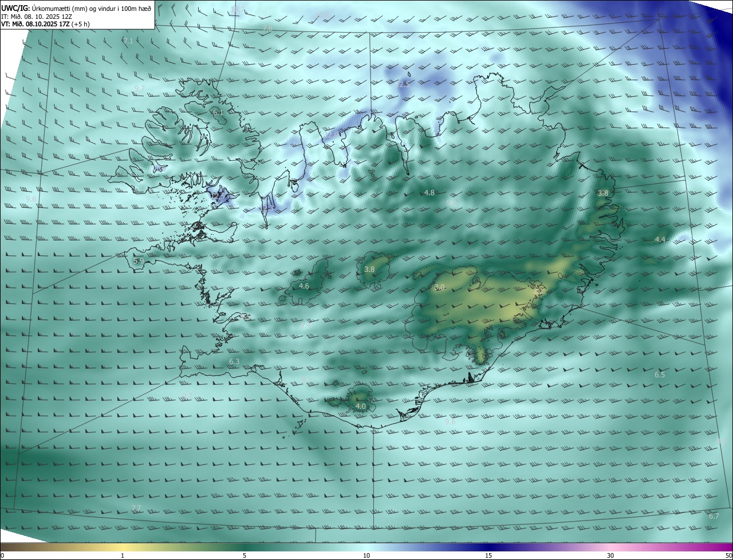Click the valid time line "VT: Mið. 08.10.2025 17Z (+5 h)"

[45, 24]
